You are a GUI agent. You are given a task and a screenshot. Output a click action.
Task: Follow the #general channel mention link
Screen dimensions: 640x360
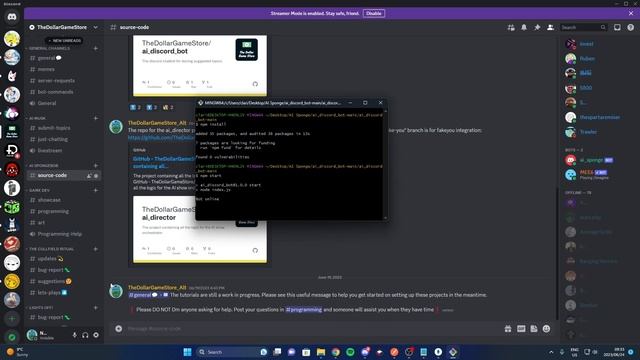[x=143, y=295]
